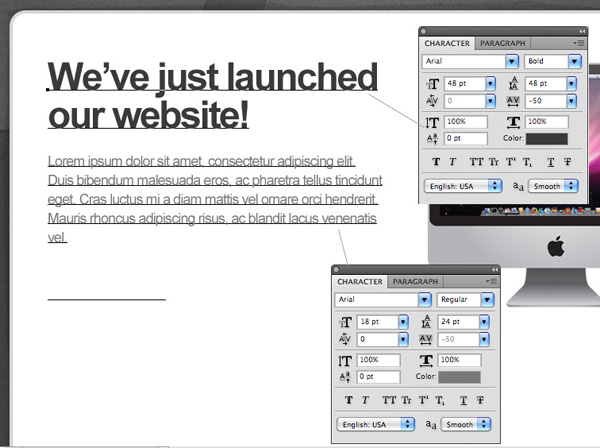This screenshot has height=448, width=600.
Task: Toggle Subscript in upper Character panel
Action: pyautogui.click(x=527, y=162)
